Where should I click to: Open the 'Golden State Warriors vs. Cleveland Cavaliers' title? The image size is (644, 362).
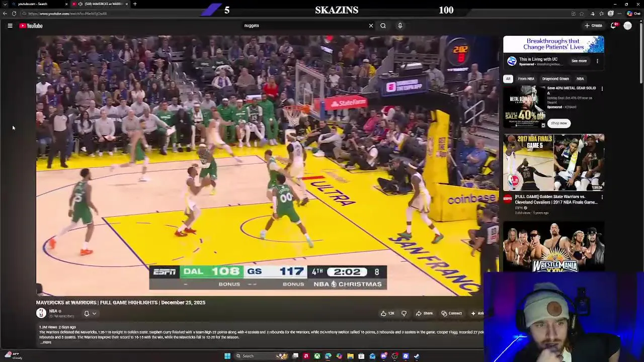(556, 200)
